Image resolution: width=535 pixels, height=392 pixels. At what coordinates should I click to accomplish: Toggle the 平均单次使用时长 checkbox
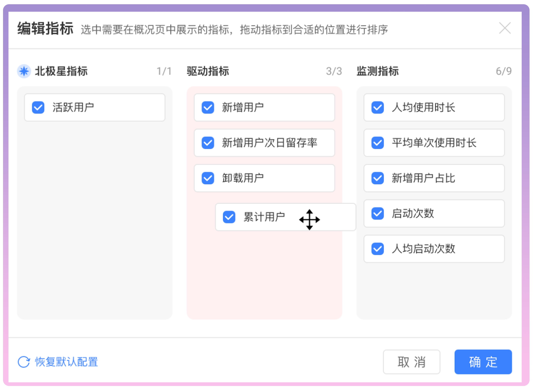[378, 143]
